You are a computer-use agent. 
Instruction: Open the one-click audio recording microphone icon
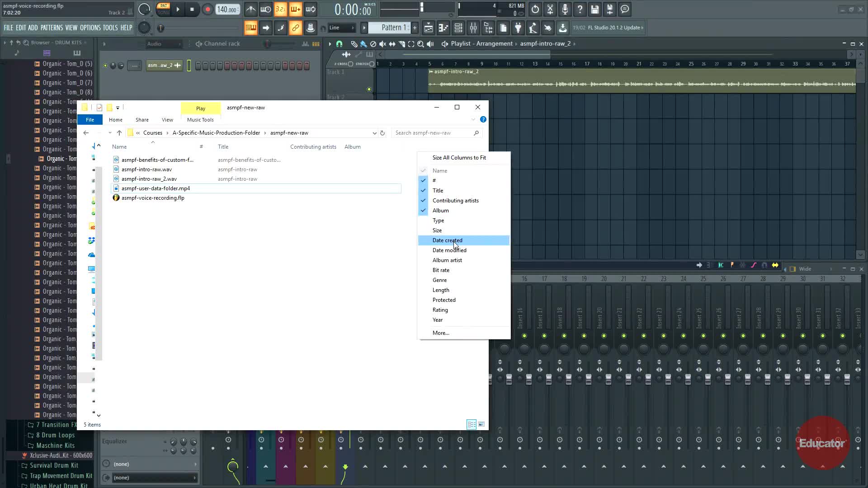[565, 9]
